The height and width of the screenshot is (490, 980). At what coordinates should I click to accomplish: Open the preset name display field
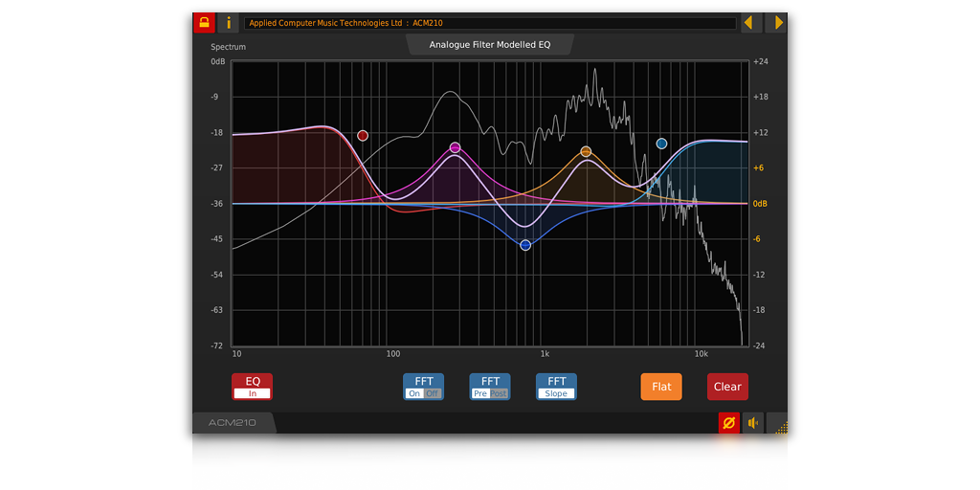pos(490,23)
